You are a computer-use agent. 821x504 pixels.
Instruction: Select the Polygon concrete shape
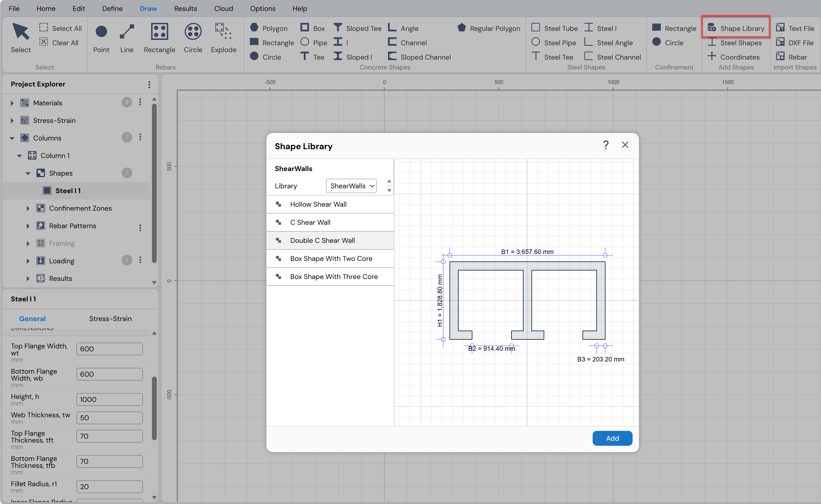(269, 28)
